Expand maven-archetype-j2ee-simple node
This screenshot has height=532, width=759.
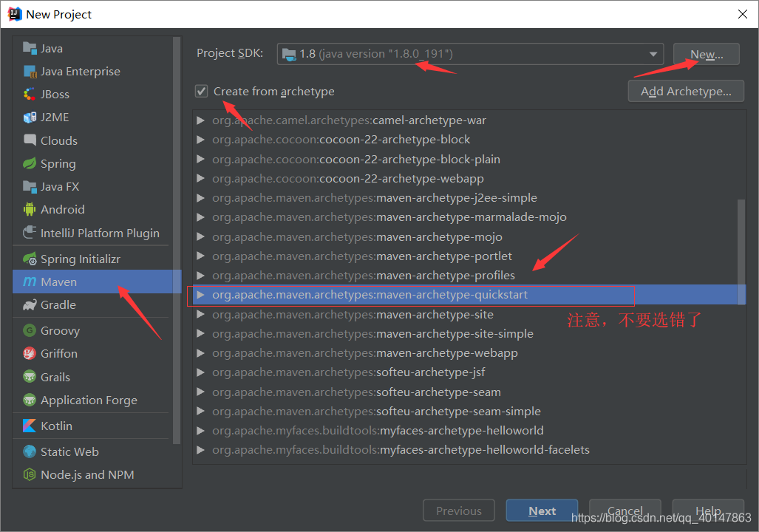[200, 197]
